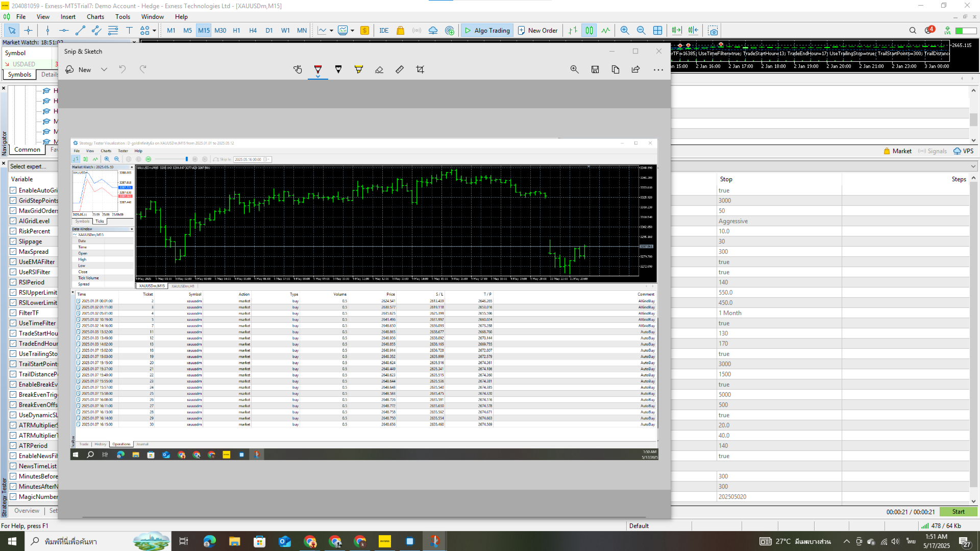Screen dimensions: 980x551
Task: Open See more menu in Snip & Sketch
Action: point(658,69)
